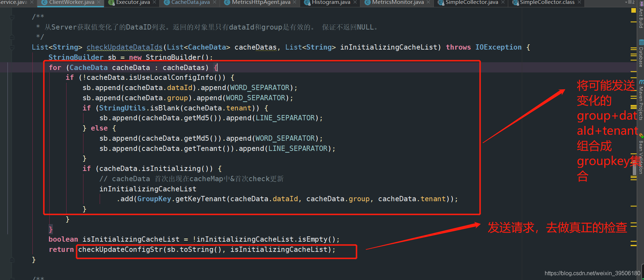Close the CacheData.java tab
The width and height of the screenshot is (644, 280).
click(x=214, y=2)
